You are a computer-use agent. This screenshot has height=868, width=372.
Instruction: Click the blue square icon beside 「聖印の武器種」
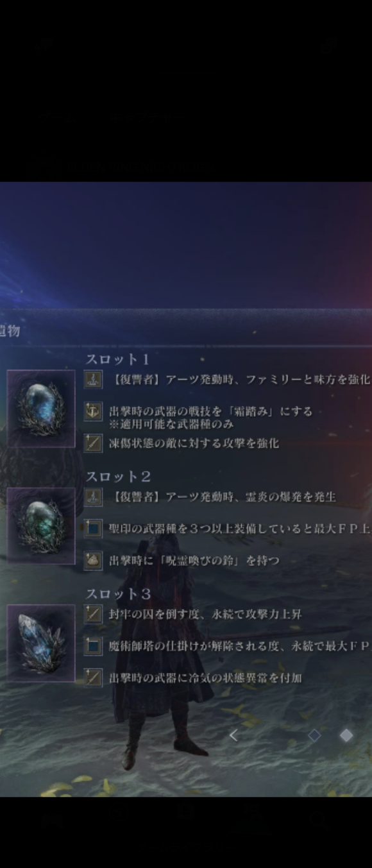(93, 529)
